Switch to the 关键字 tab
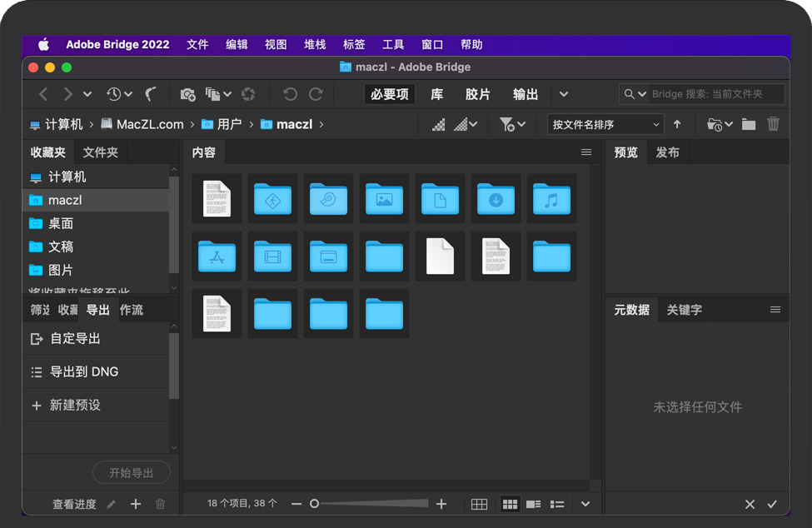The width and height of the screenshot is (812, 528). click(x=684, y=310)
